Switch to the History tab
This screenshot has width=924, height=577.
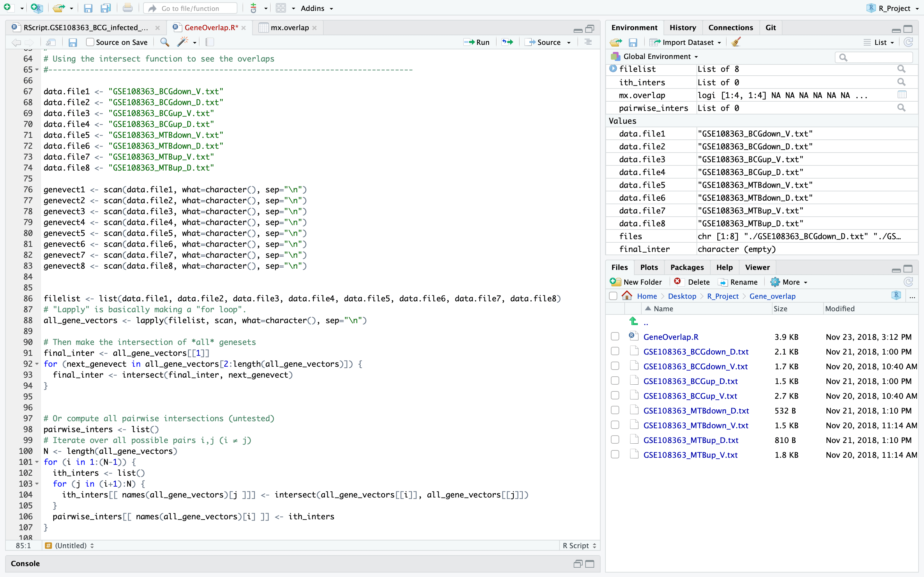[682, 28]
